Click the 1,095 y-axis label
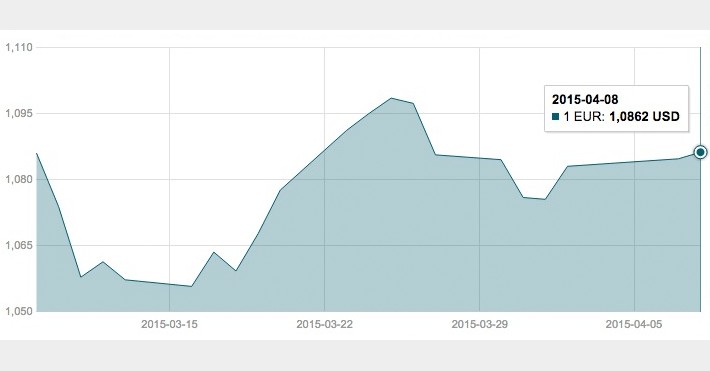The height and width of the screenshot is (371, 710). 19,113
